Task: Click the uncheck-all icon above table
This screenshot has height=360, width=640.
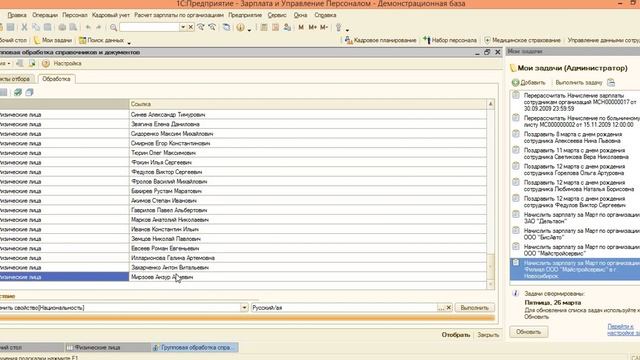Action: (x=29, y=92)
